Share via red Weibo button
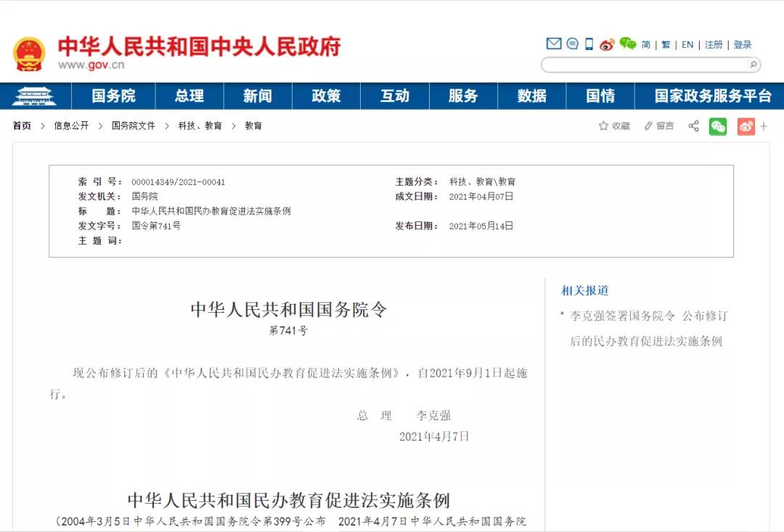The width and height of the screenshot is (784, 532). 746,126
